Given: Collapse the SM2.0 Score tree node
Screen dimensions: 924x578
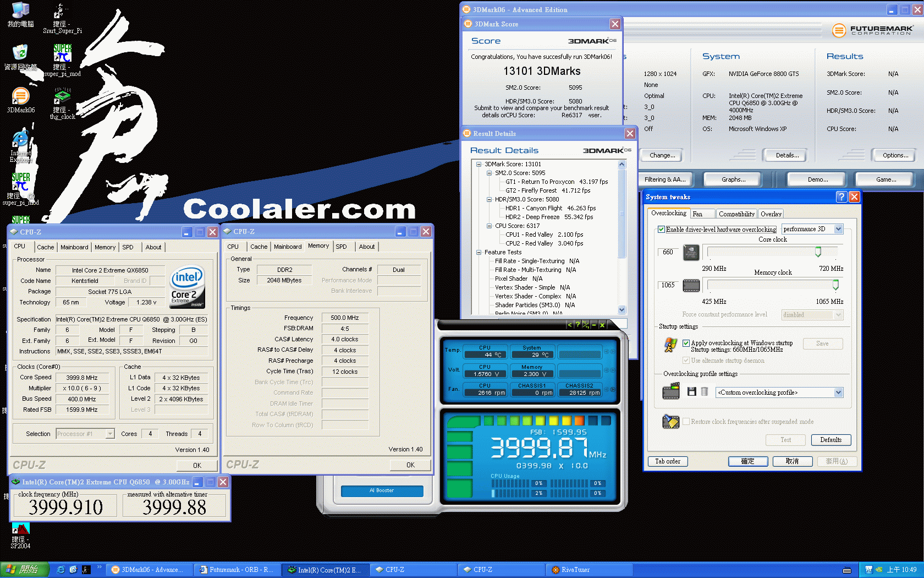Looking at the screenshot, I should click(x=489, y=173).
